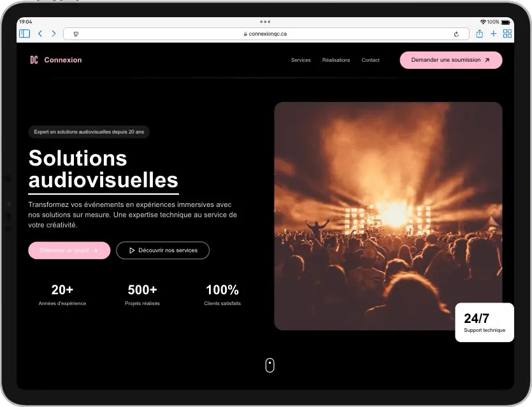The width and height of the screenshot is (532, 407).
Task: Click the concert hero image
Action: click(x=388, y=216)
